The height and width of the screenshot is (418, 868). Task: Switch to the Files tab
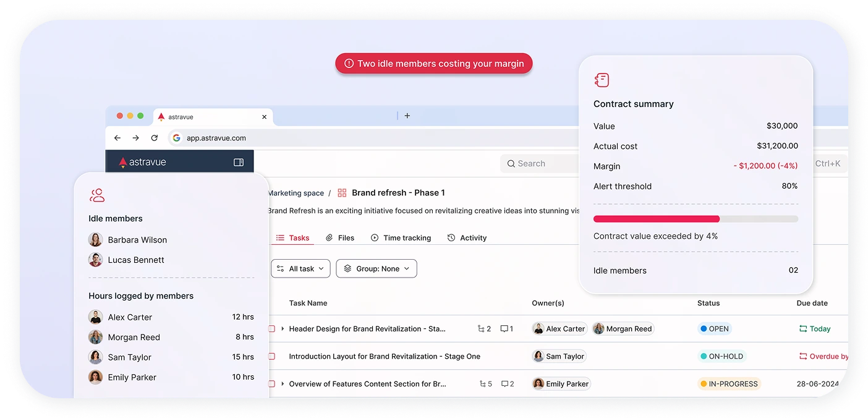tap(340, 237)
